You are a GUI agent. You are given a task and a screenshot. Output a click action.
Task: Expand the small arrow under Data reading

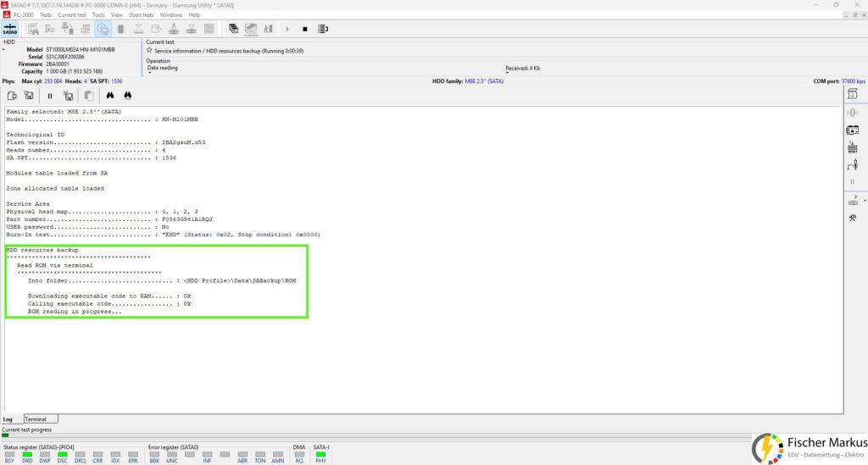point(149,73)
